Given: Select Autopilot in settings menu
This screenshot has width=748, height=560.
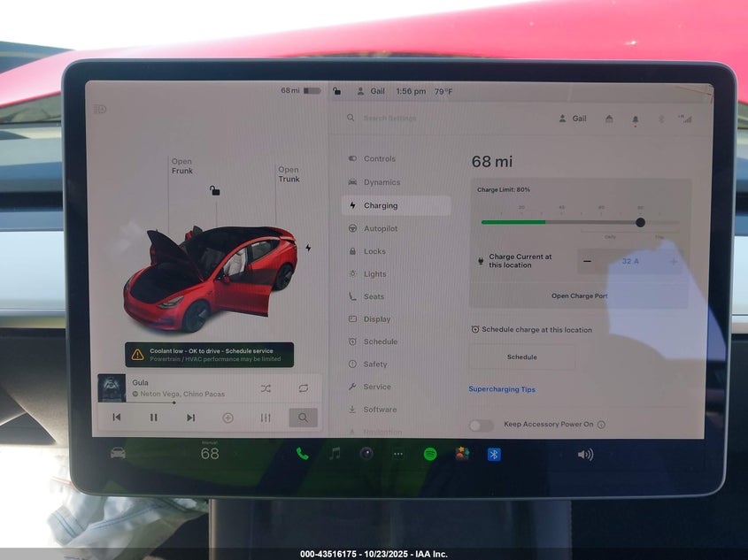Looking at the screenshot, I should pyautogui.click(x=381, y=228).
